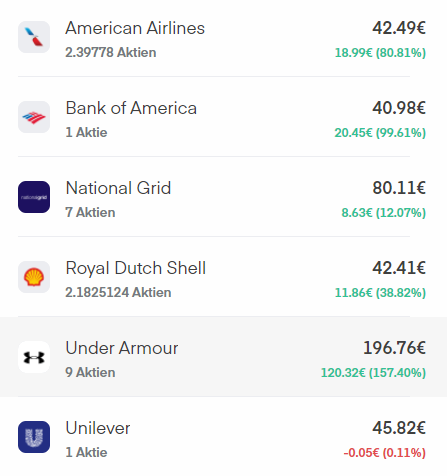Click the Under Armour logo icon
The width and height of the screenshot is (447, 476).
[x=34, y=357]
